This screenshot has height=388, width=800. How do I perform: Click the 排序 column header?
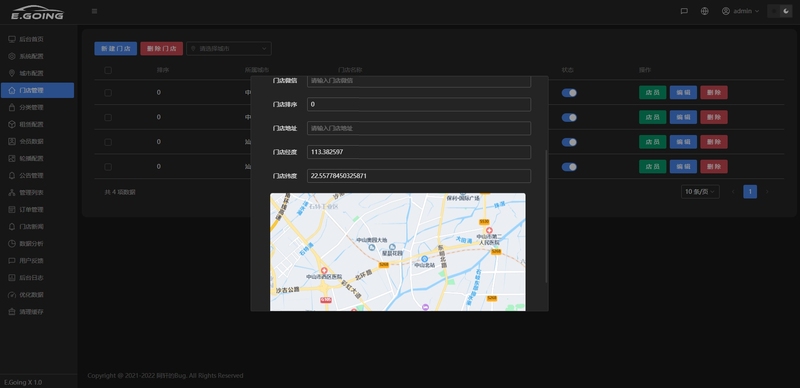163,70
